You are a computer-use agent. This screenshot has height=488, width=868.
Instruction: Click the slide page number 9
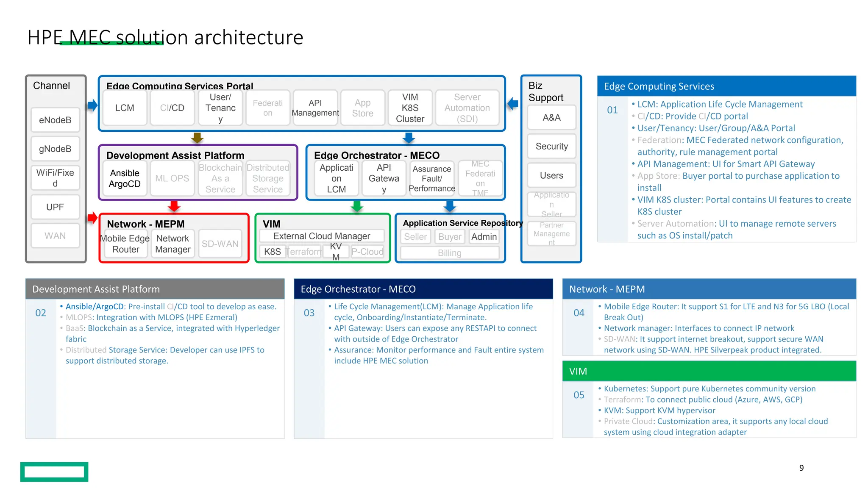tap(801, 468)
